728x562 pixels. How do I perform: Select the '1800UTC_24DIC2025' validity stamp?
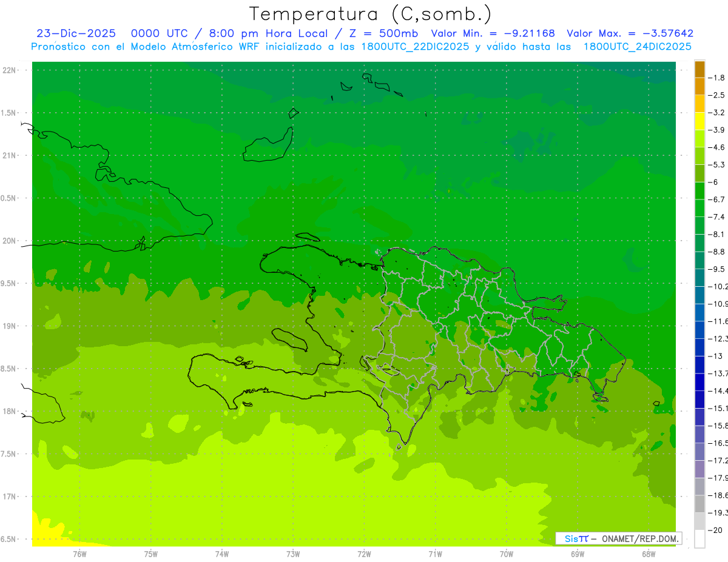(x=637, y=47)
